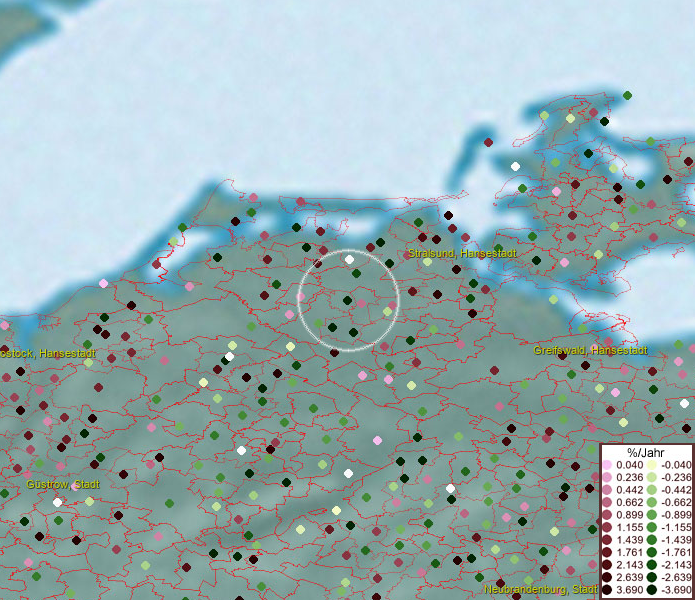
Task: Click the 0.236 legend color swatch
Action: (x=607, y=477)
